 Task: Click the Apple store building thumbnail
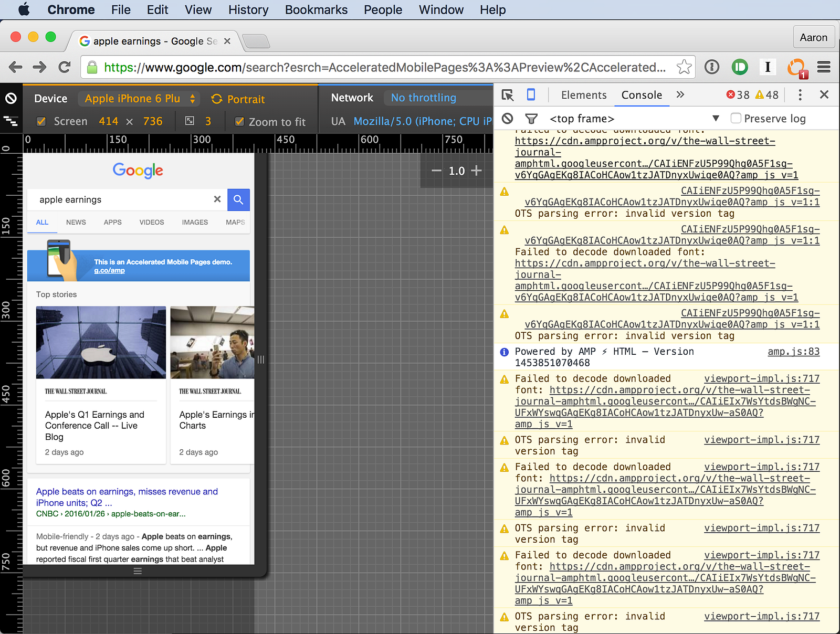(x=101, y=342)
